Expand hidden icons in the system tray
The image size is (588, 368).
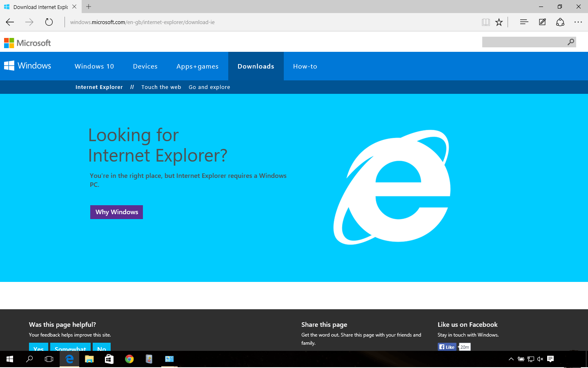[x=511, y=359]
